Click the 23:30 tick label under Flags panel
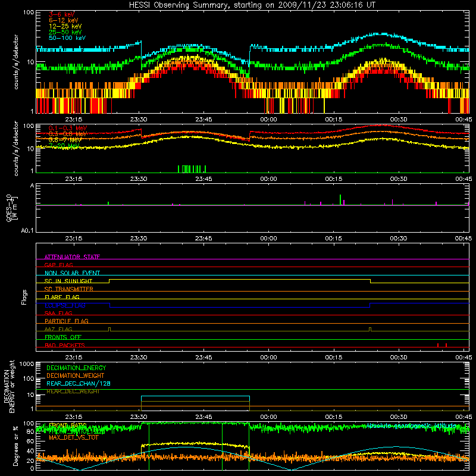The image size is (476, 476). [x=139, y=358]
